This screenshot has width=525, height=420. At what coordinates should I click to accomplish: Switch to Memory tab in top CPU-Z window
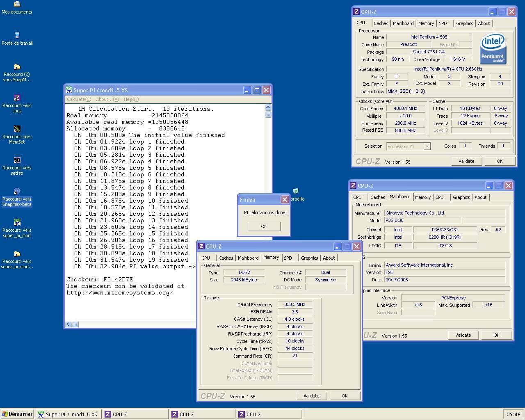(x=426, y=23)
